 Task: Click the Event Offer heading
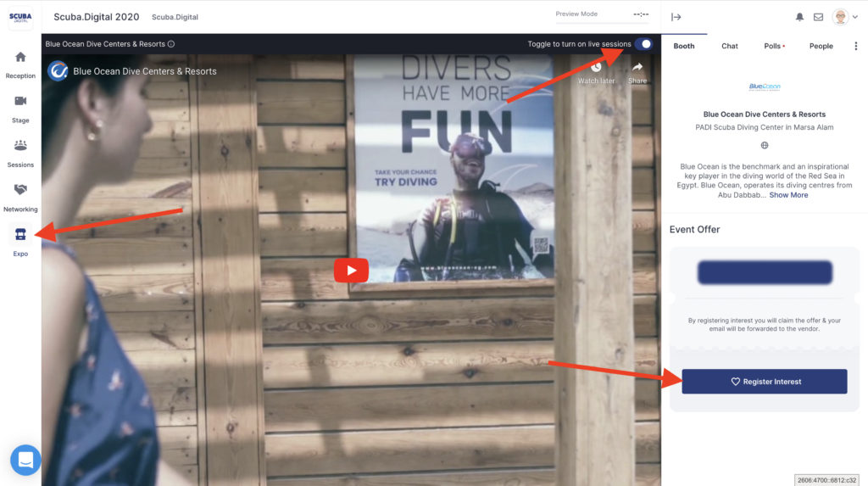(695, 229)
